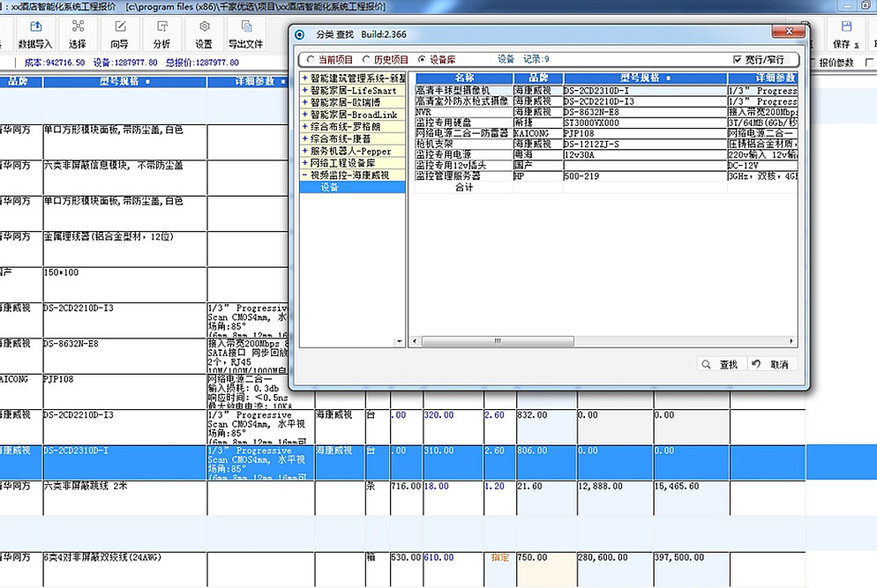This screenshot has height=588, width=877.
Task: Click the 12,888.00 amount cell
Action: click(615, 497)
